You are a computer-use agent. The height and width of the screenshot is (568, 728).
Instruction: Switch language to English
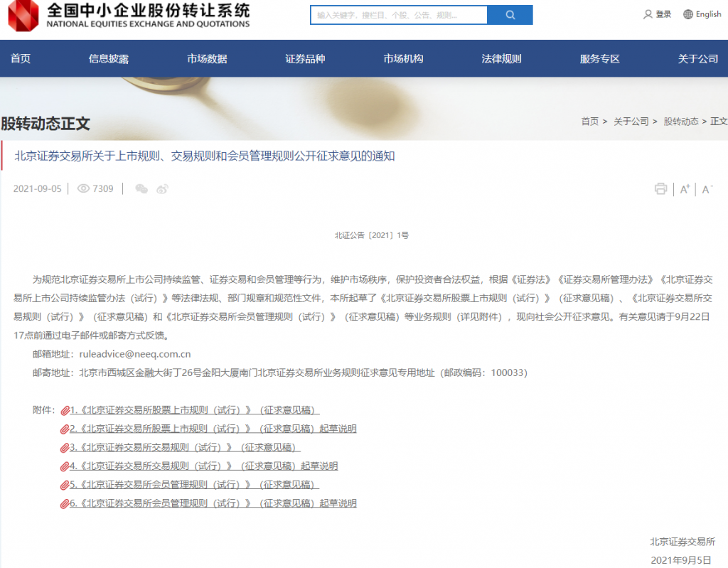709,14
